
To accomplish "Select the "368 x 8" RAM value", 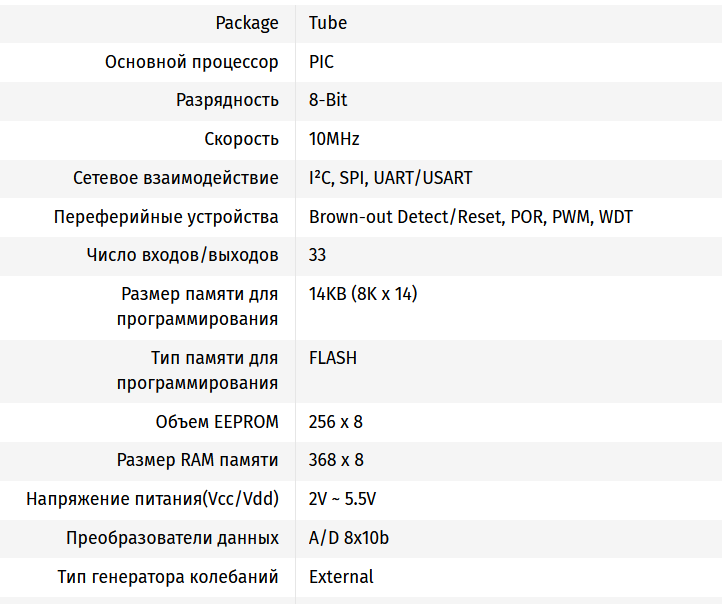I will pos(336,460).
